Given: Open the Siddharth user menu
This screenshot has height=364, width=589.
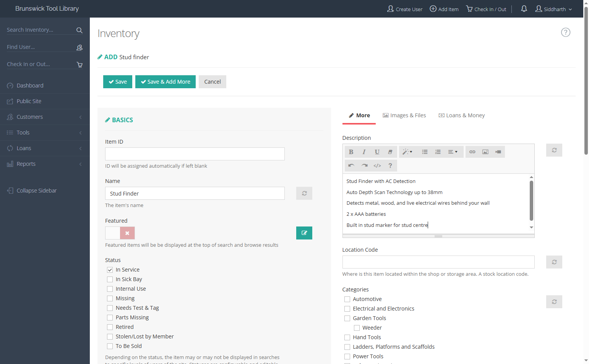Looking at the screenshot, I should [x=553, y=9].
